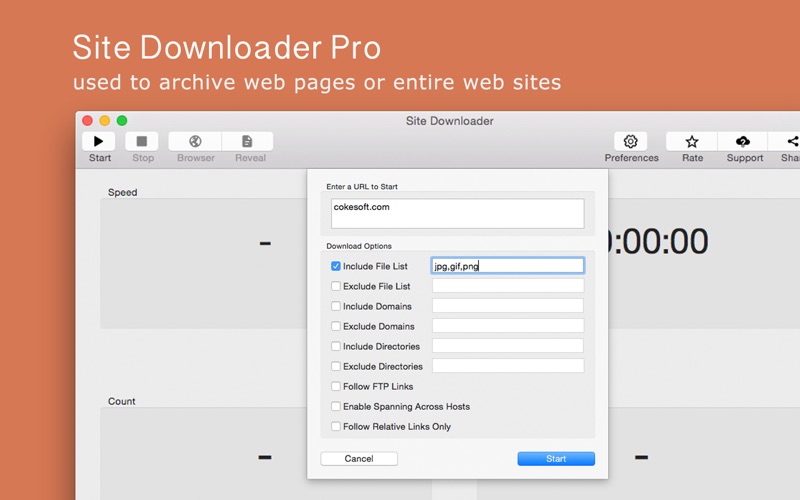Enable the Include Directories checkbox
The width and height of the screenshot is (800, 500).
pos(336,346)
